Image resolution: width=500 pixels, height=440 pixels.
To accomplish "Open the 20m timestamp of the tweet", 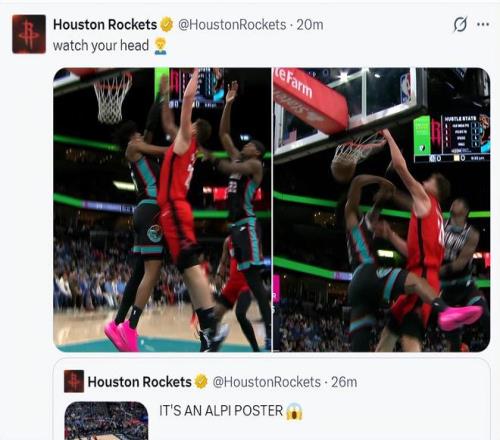I will (x=310, y=25).
